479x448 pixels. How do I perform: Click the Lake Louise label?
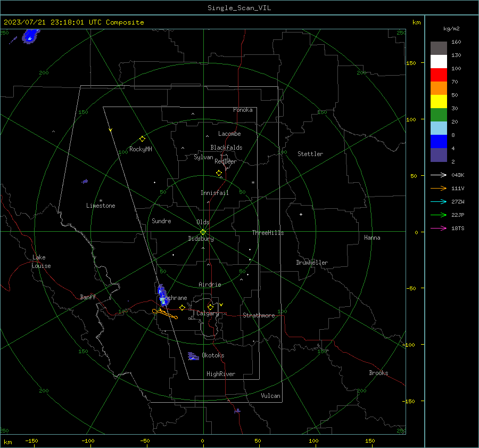click(x=41, y=262)
